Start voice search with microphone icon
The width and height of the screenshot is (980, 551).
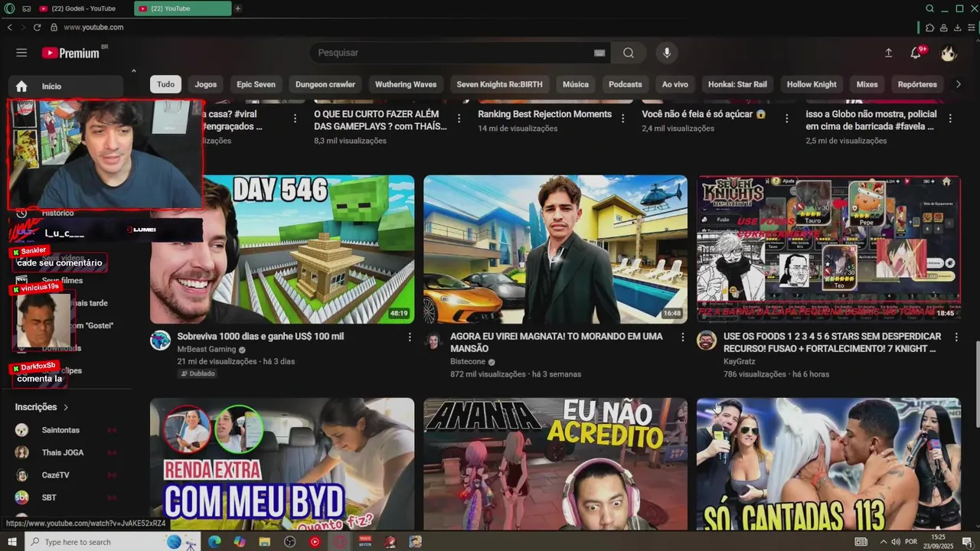pos(667,53)
